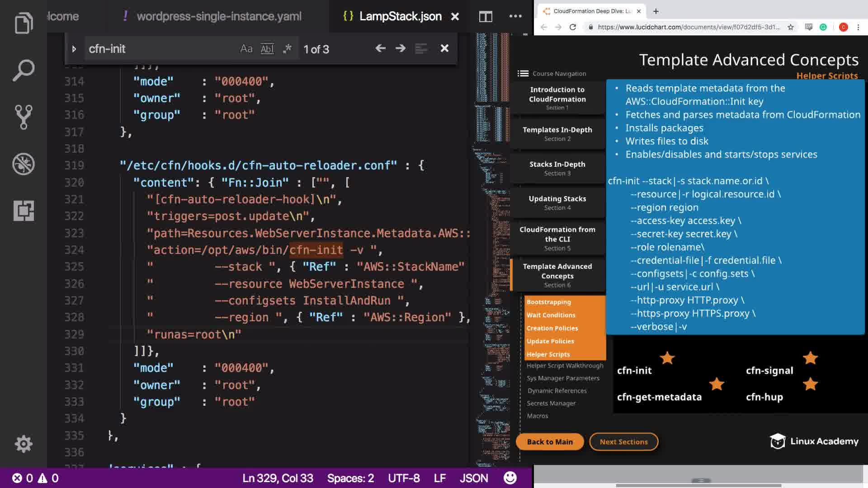Toggle Match Case in find widget
This screenshot has height=488, width=868.
(246, 49)
